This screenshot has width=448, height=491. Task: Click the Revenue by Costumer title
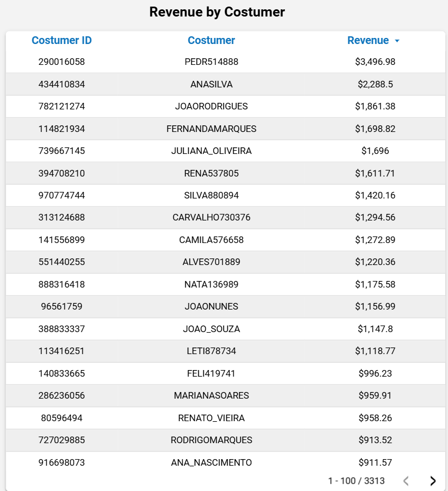coord(217,12)
